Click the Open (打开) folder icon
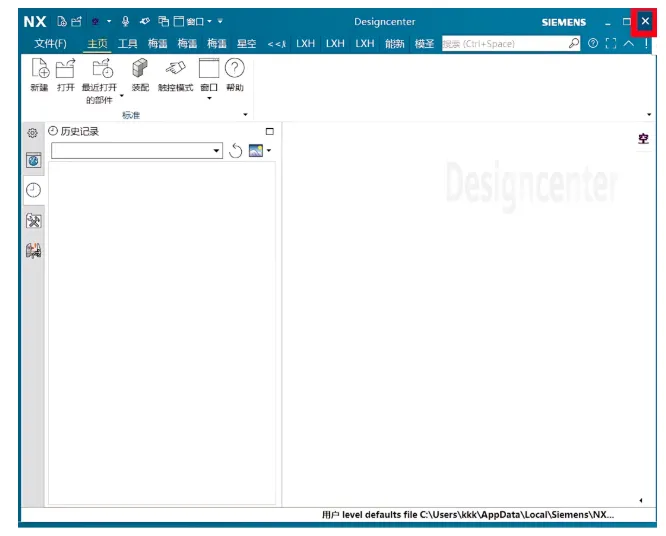This screenshot has width=666, height=536. pos(65,68)
